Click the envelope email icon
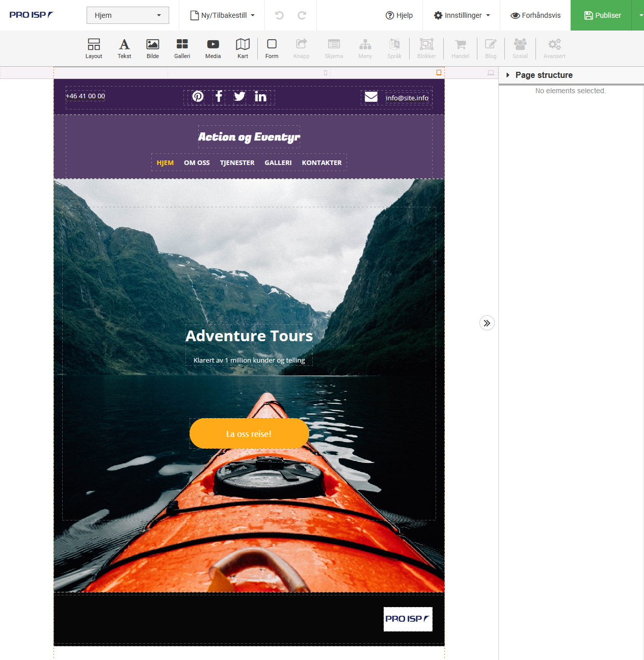This screenshot has width=644, height=660. [371, 97]
